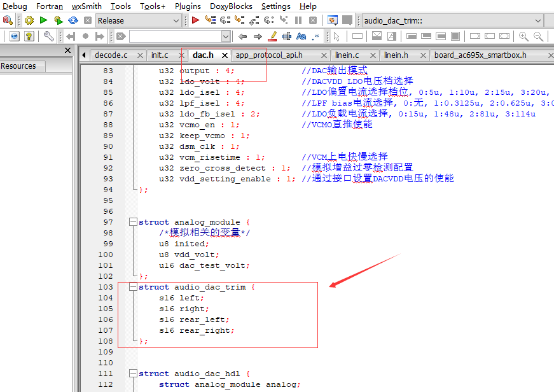Screen dimensions: 554x392
Task: Open the Debug menu
Action: (x=15, y=6)
